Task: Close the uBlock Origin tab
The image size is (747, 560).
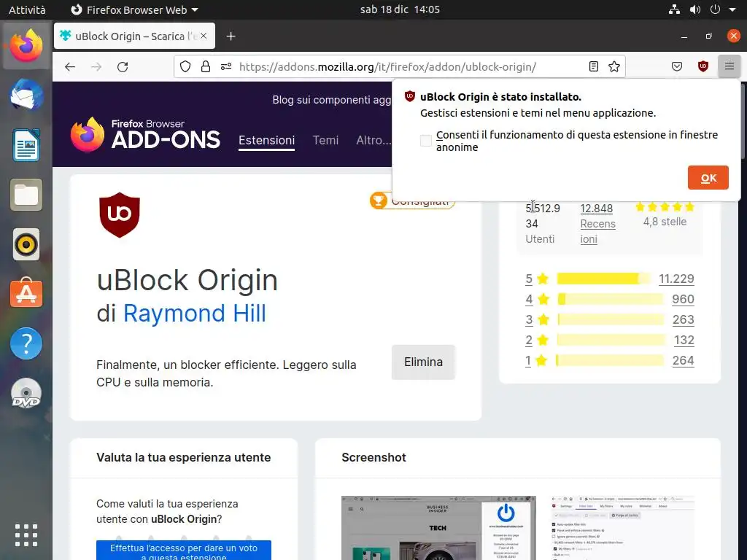Action: [204, 36]
